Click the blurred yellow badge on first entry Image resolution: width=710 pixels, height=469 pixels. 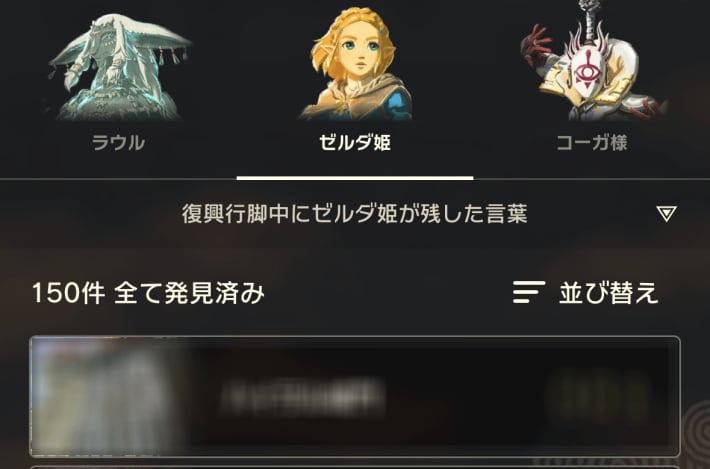click(x=597, y=397)
